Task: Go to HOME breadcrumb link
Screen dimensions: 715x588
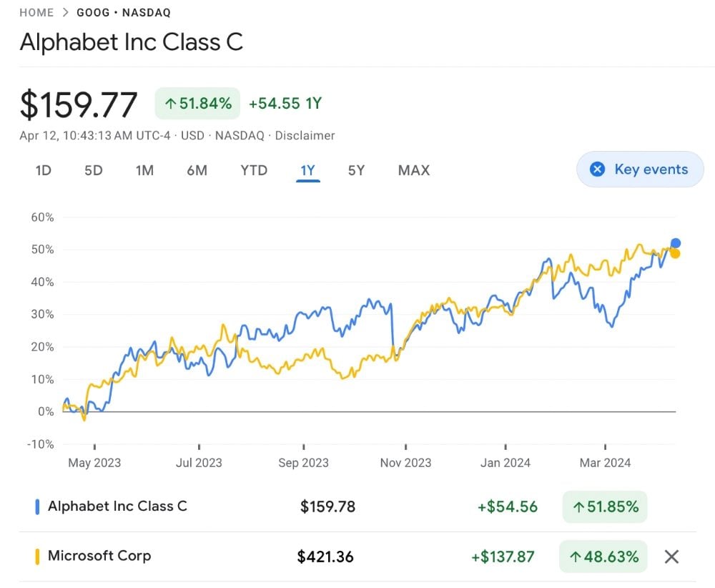Action: click(36, 13)
